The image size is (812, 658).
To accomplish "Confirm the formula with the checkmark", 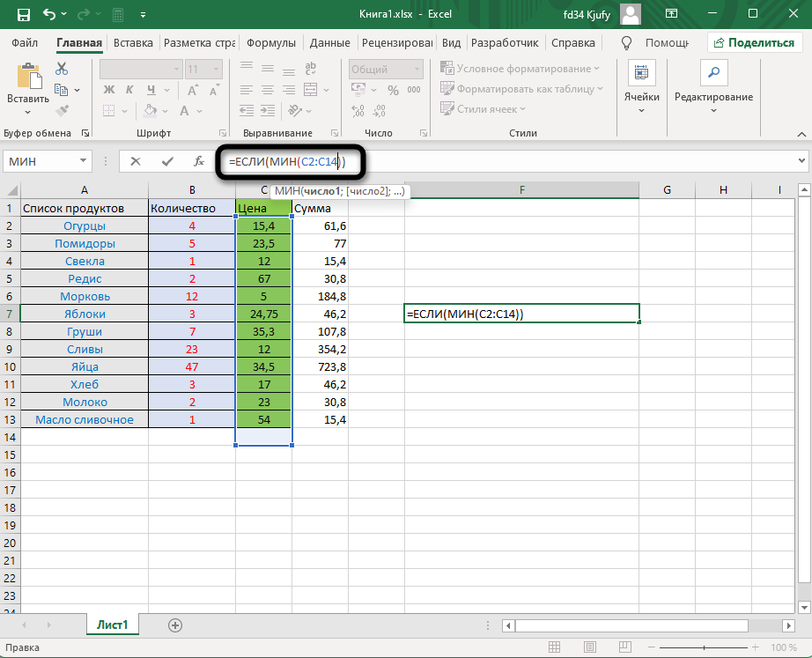I will 167,162.
